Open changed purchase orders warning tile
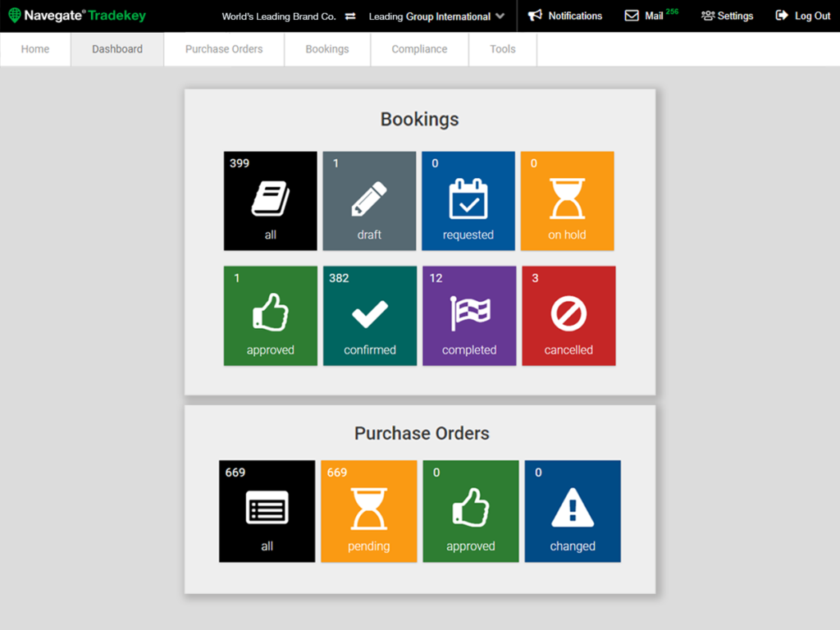Screen dimensions: 840x630 point(573,511)
